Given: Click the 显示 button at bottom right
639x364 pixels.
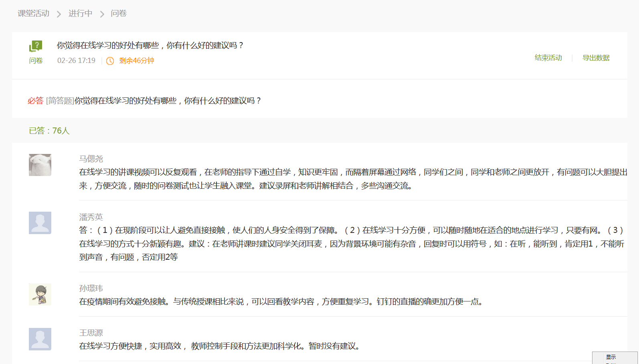Looking at the screenshot, I should (x=611, y=357).
